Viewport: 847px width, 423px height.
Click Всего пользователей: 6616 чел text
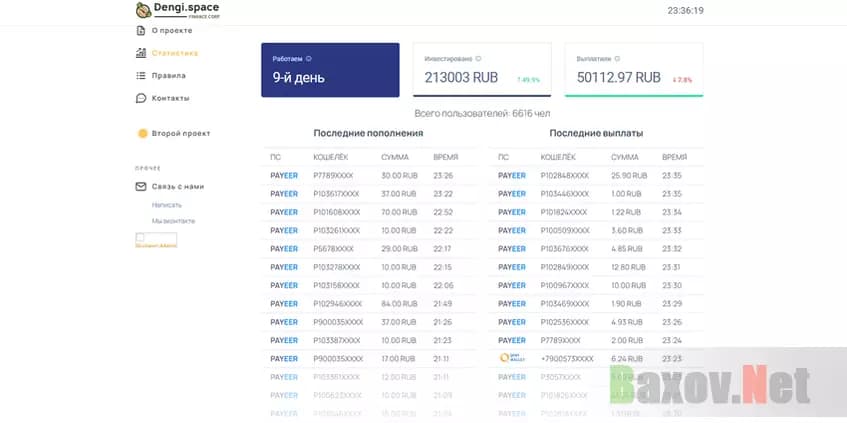tap(482, 113)
